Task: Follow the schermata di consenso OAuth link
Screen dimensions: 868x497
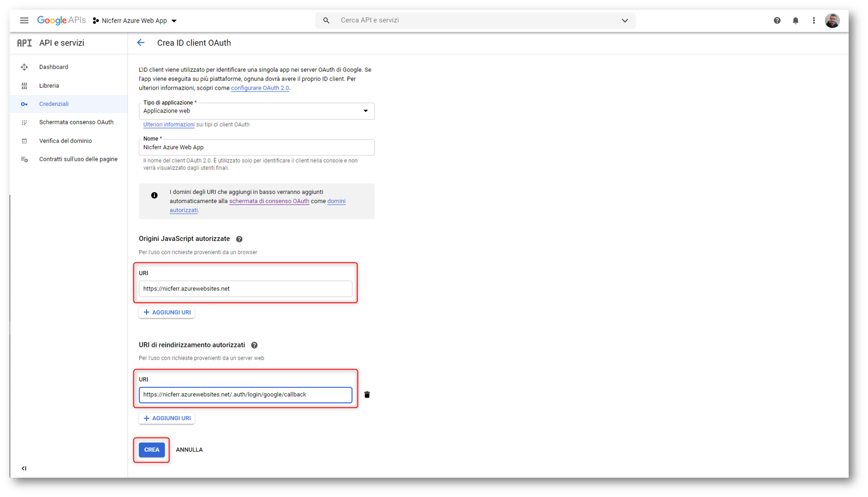Action: pos(269,201)
